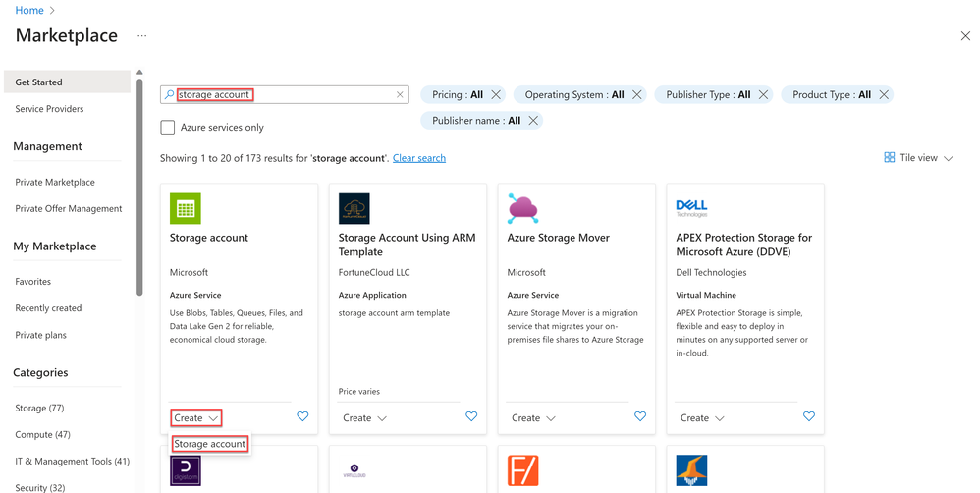Open APEX Protection Storage for Microsoft Azure title

743,245
